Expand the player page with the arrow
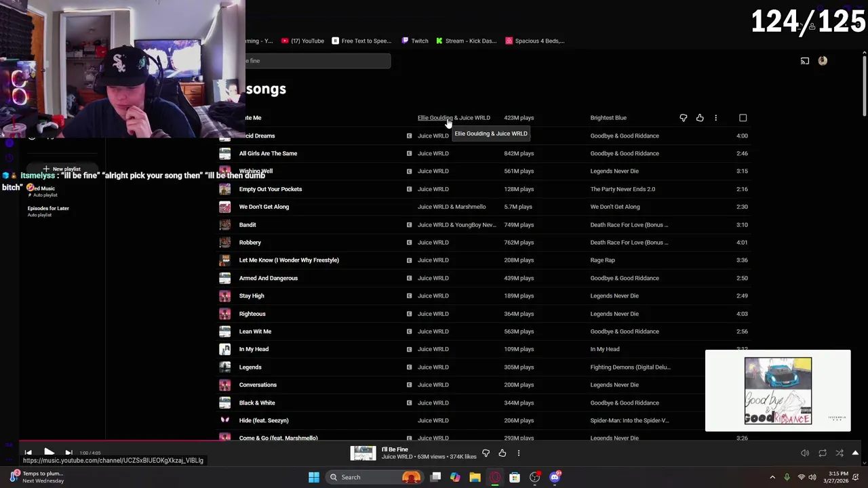This screenshot has width=868, height=488. pos(855,453)
